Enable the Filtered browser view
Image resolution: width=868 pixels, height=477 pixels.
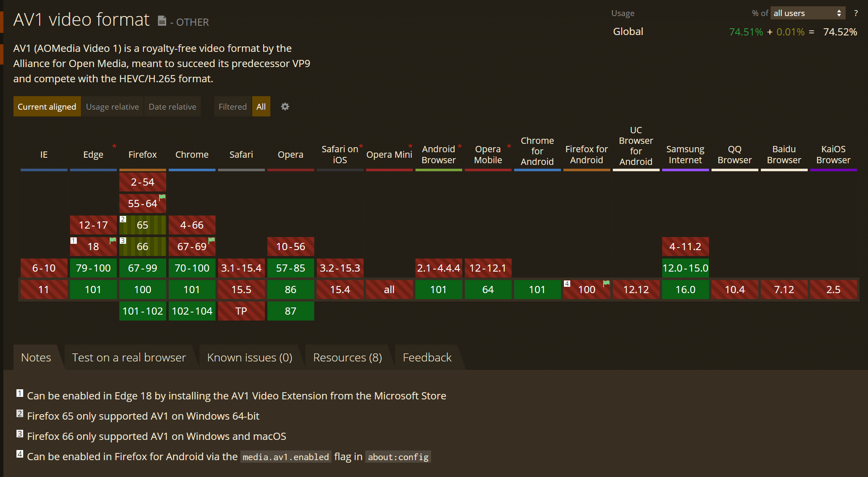tap(232, 107)
